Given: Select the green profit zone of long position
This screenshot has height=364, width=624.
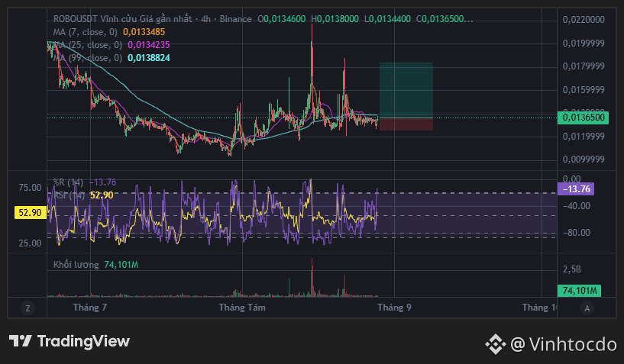Looking at the screenshot, I should click(x=406, y=90).
